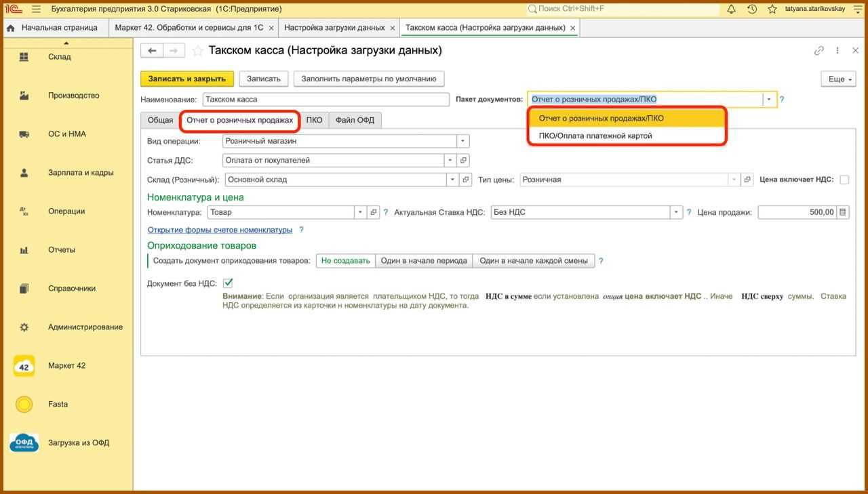Screen dimensions: 868x494
Task: Expand the Вид операции dropdown
Action: (462, 141)
